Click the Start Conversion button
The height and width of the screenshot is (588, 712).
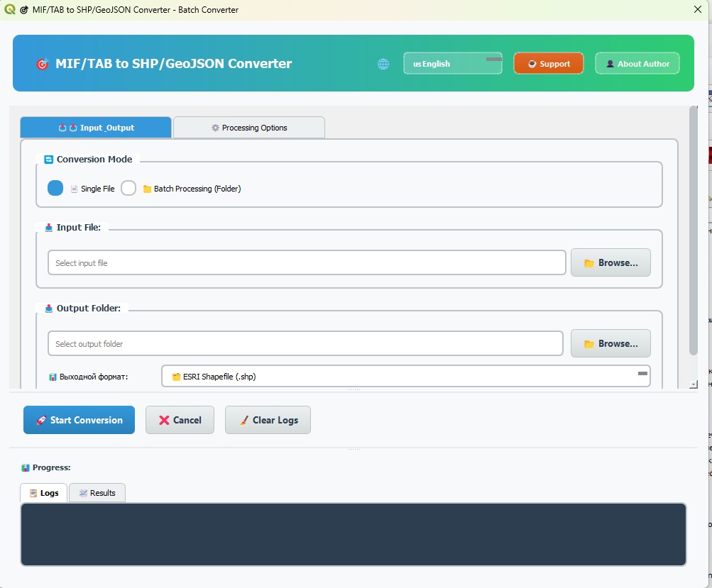(79, 420)
